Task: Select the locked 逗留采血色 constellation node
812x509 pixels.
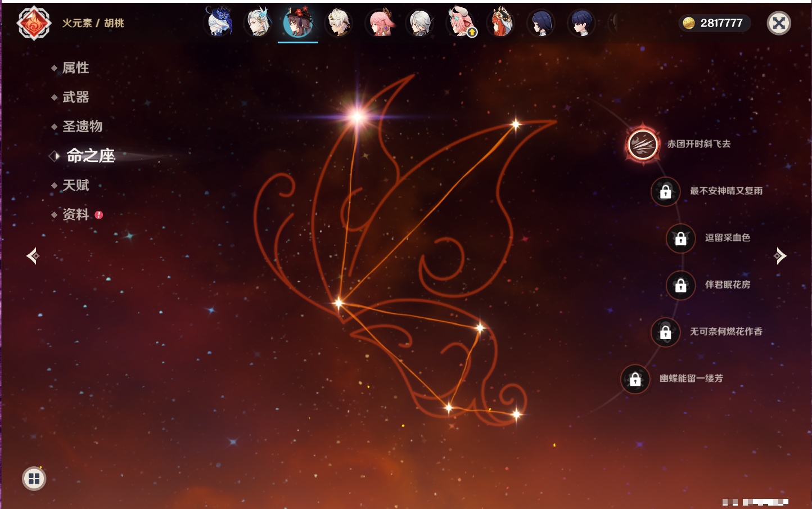Action: (680, 238)
